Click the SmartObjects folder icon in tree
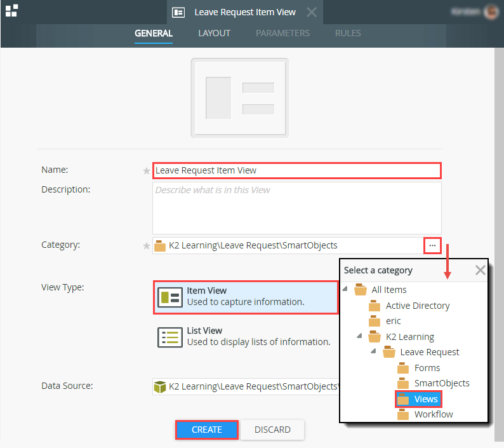Viewport: 504px width, 448px height. [403, 383]
